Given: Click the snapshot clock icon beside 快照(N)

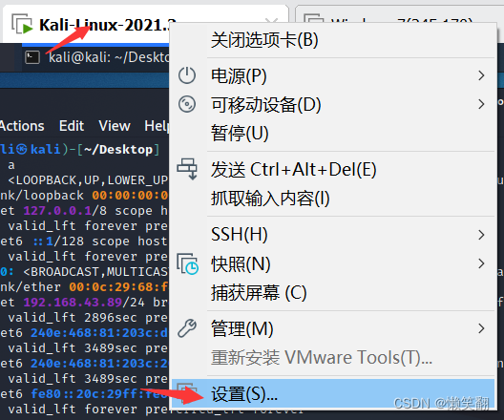Looking at the screenshot, I should point(187,264).
